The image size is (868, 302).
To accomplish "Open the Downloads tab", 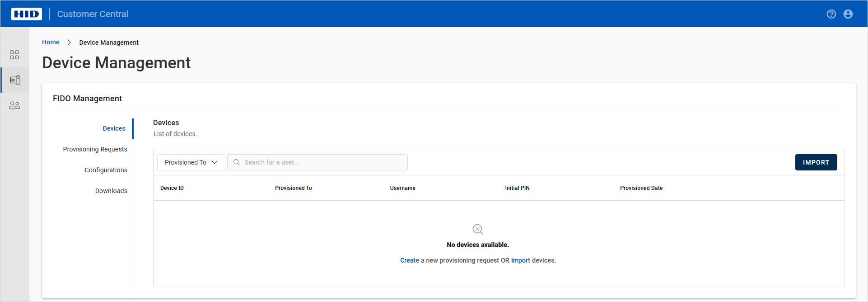I will [111, 191].
